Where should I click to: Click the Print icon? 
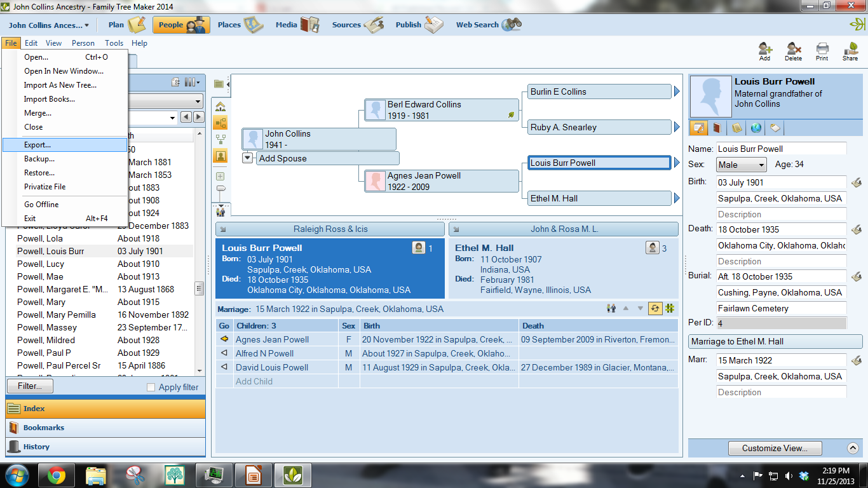pyautogui.click(x=822, y=51)
